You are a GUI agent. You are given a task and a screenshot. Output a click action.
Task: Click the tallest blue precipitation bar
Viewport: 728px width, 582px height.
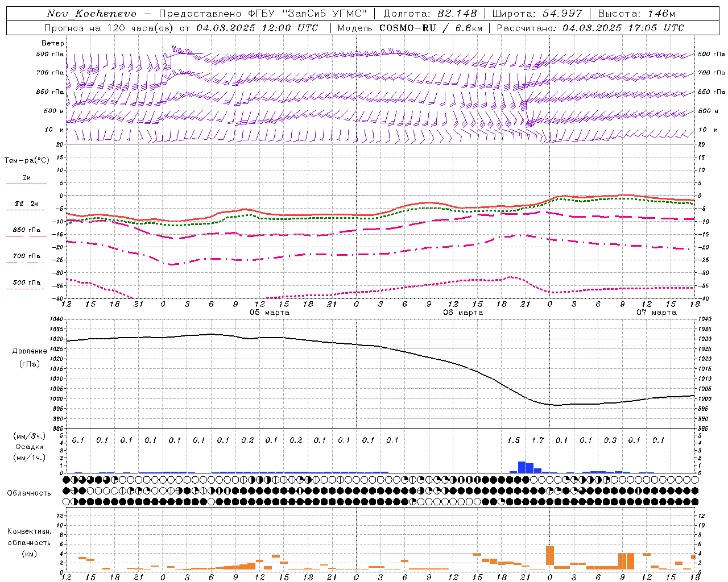(522, 467)
